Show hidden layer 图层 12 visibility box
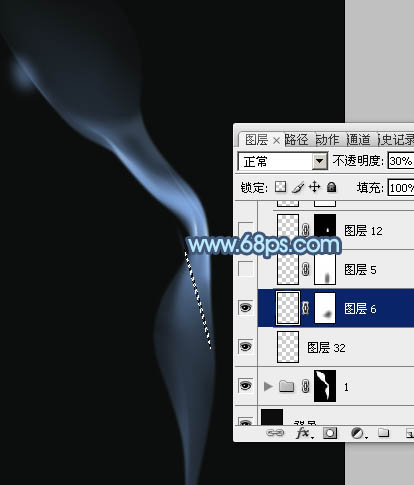This screenshot has height=485, width=414. click(x=246, y=230)
